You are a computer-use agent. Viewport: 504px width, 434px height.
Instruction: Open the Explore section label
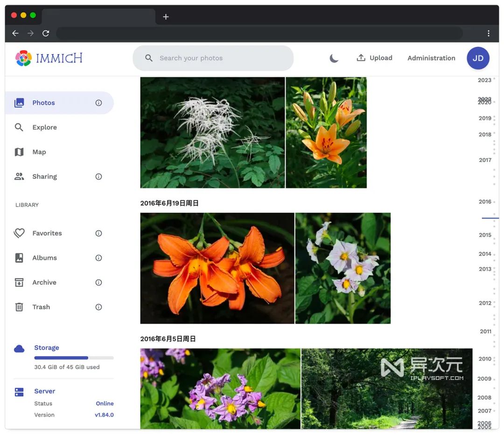click(45, 127)
